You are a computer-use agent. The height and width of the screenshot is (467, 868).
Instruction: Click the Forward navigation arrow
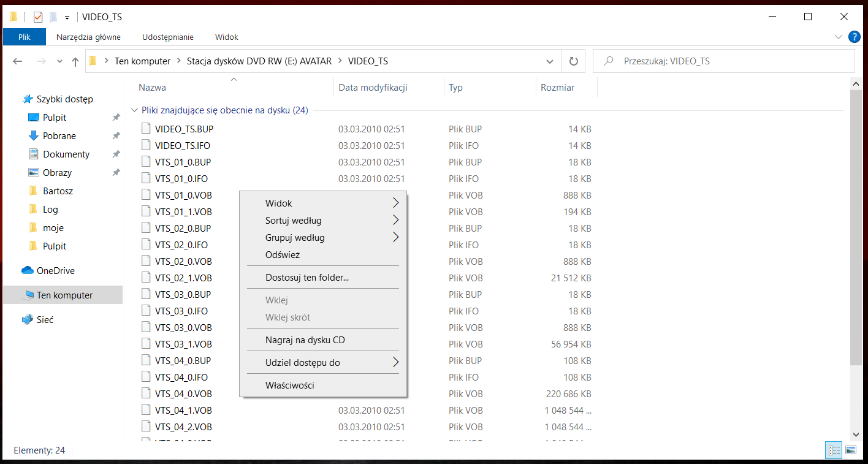coord(41,61)
